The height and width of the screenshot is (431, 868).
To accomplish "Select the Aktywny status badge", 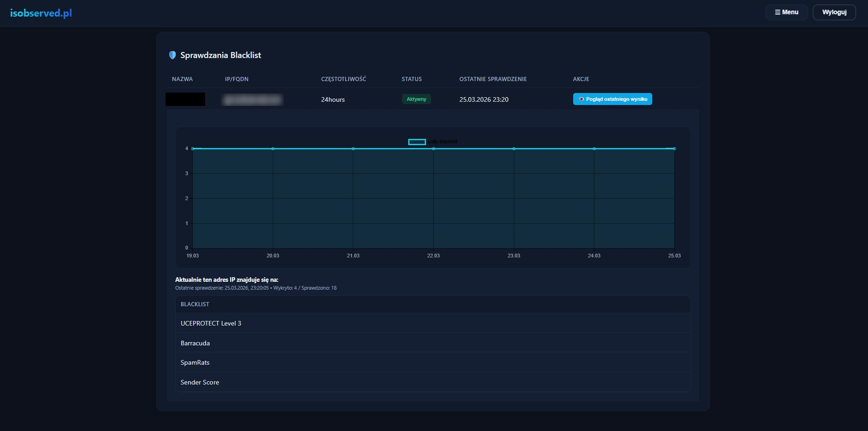I will point(416,99).
